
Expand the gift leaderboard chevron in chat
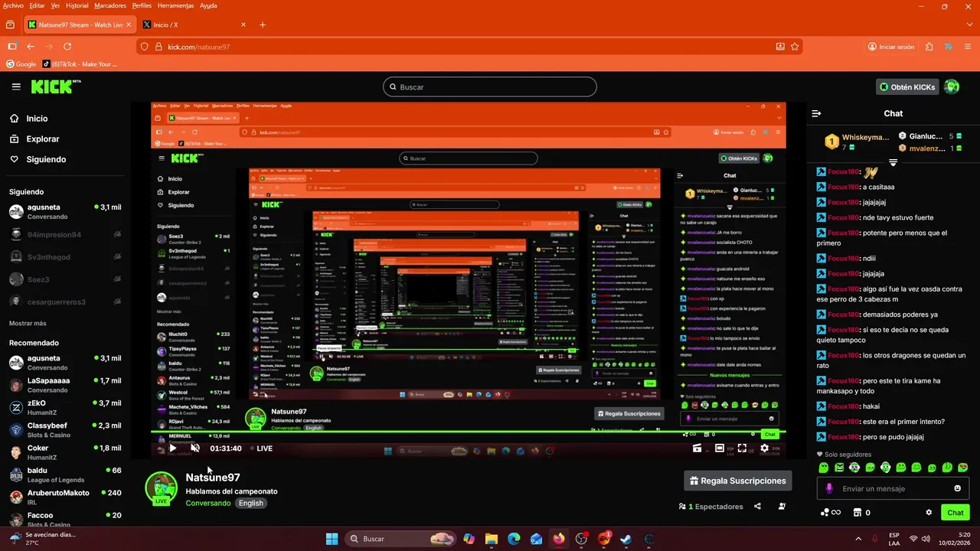[893, 163]
